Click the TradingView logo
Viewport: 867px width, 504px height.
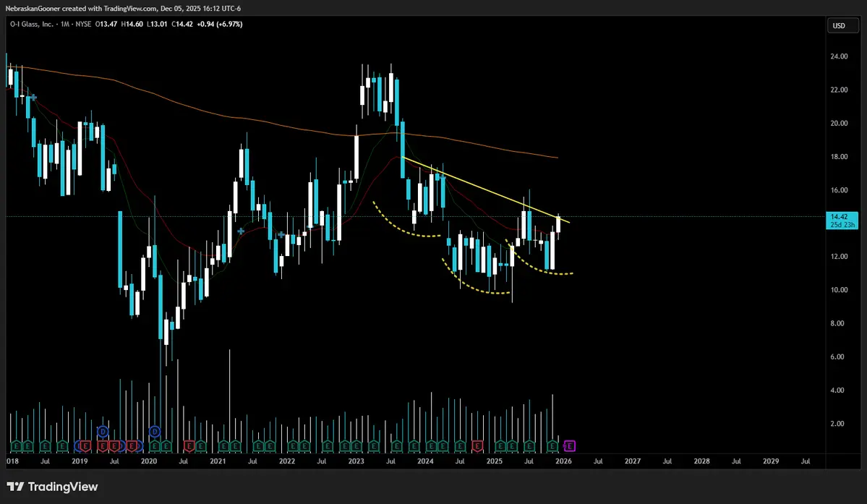tap(53, 487)
